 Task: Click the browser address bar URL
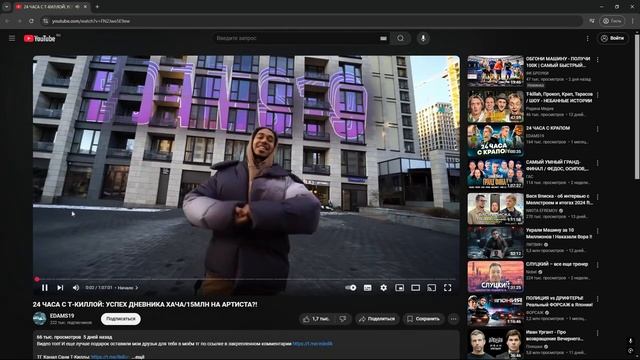coord(91,21)
